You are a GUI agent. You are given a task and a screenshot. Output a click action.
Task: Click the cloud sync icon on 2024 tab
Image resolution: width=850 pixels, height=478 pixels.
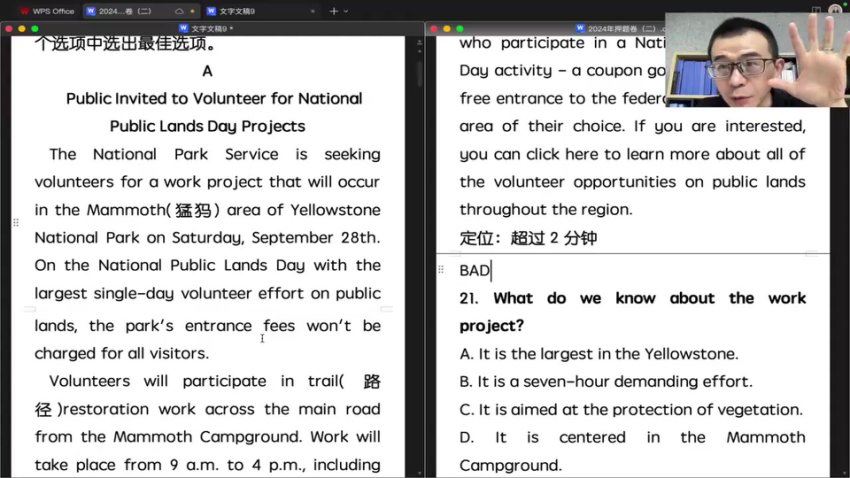(179, 11)
